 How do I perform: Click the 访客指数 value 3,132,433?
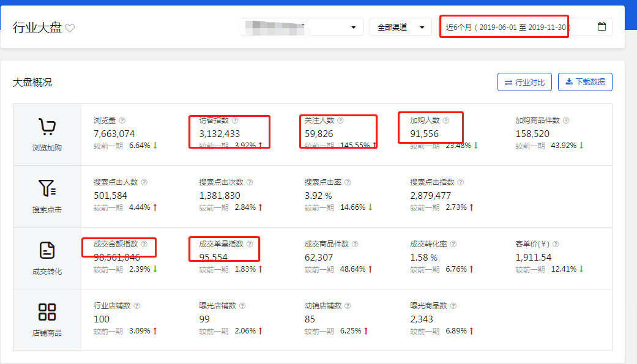(x=219, y=134)
